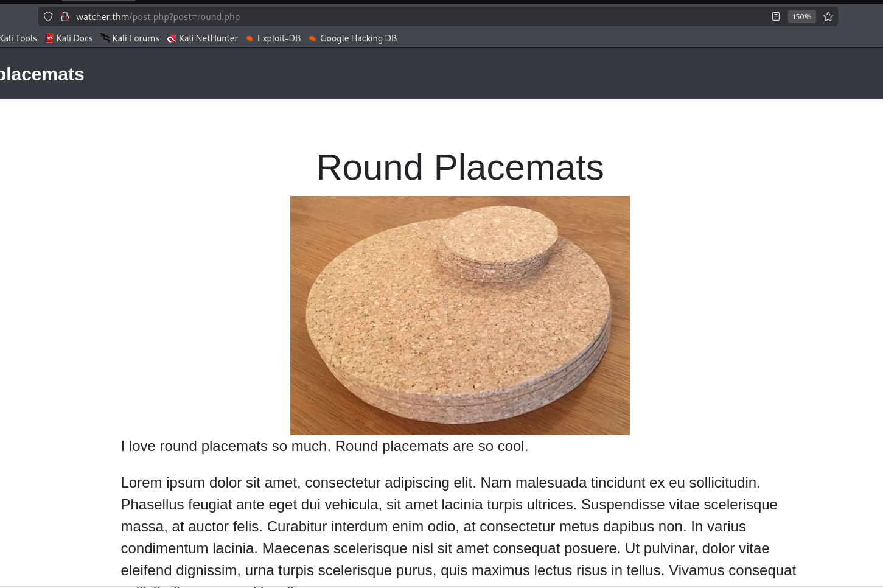This screenshot has height=588, width=883.
Task: Click the Round Placemats heading
Action: [x=459, y=167]
